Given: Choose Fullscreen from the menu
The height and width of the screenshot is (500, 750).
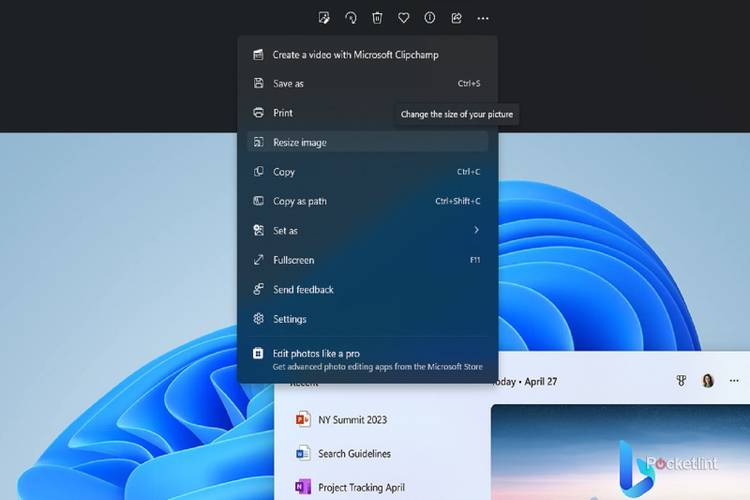Looking at the screenshot, I should coord(368,260).
